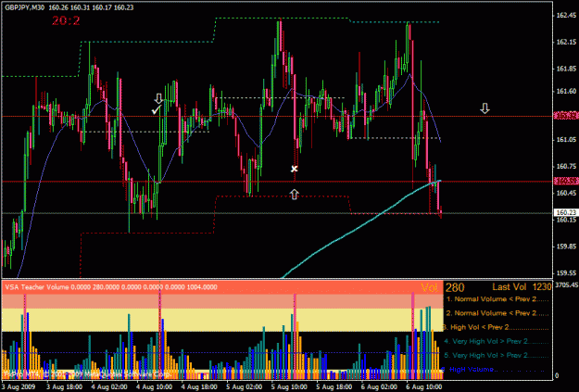The image size is (579, 392).
Task: Select the current price label 160.23
Action: tap(565, 212)
